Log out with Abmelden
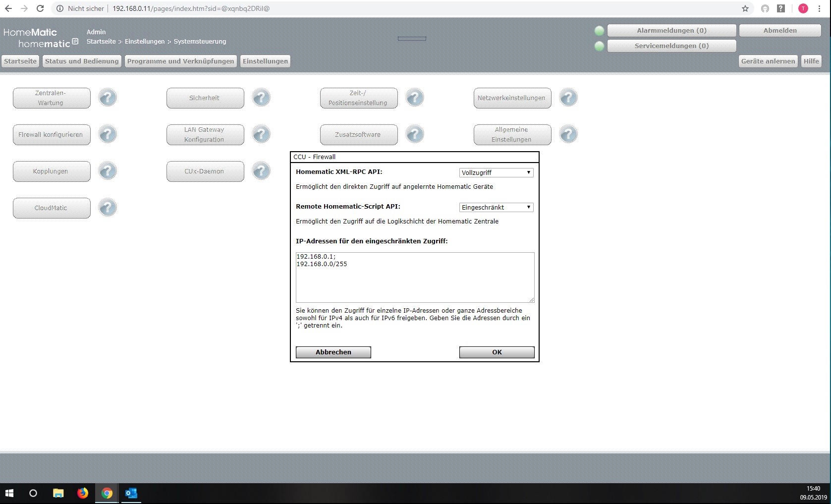This screenshot has height=504, width=831. (x=780, y=31)
